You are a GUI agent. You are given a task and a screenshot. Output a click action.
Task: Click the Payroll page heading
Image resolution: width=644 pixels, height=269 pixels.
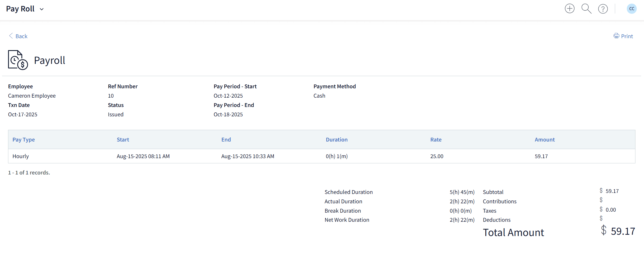click(x=49, y=60)
